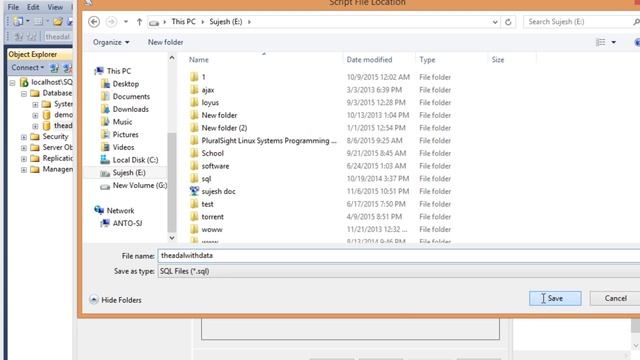Select Local Disk (C:) drive

tap(135, 160)
